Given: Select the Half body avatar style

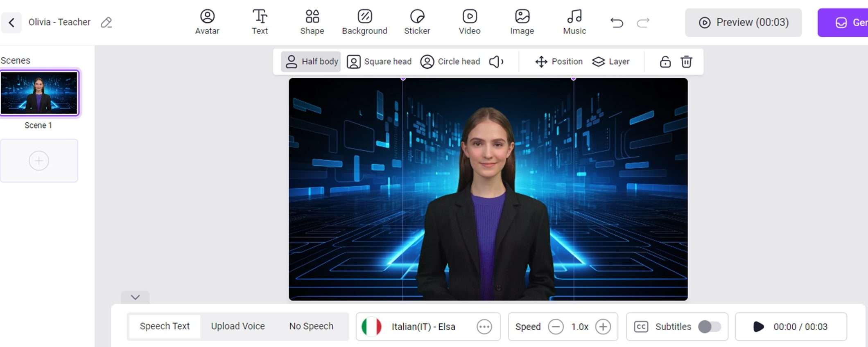Looking at the screenshot, I should [311, 62].
